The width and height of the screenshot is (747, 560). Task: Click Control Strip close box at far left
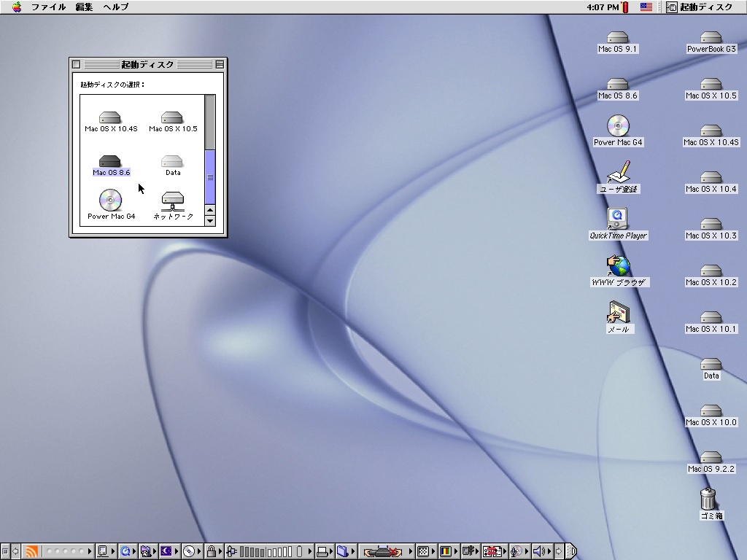5,551
